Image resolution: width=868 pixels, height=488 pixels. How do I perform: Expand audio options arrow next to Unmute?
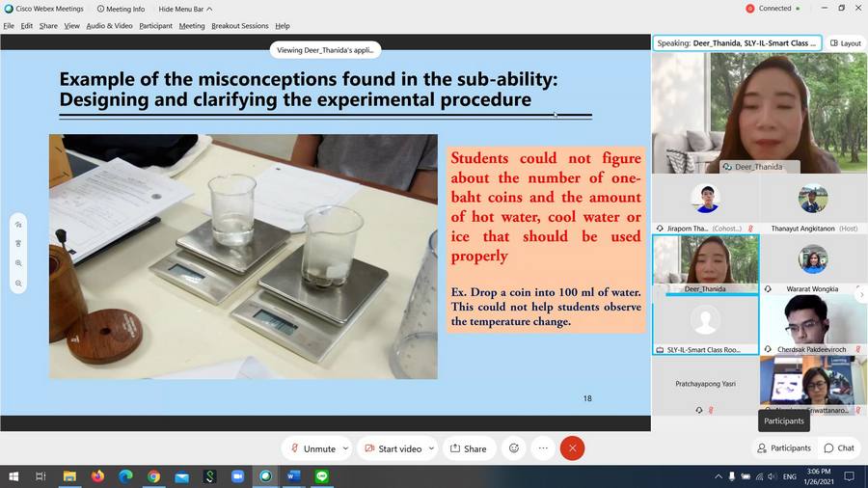345,448
